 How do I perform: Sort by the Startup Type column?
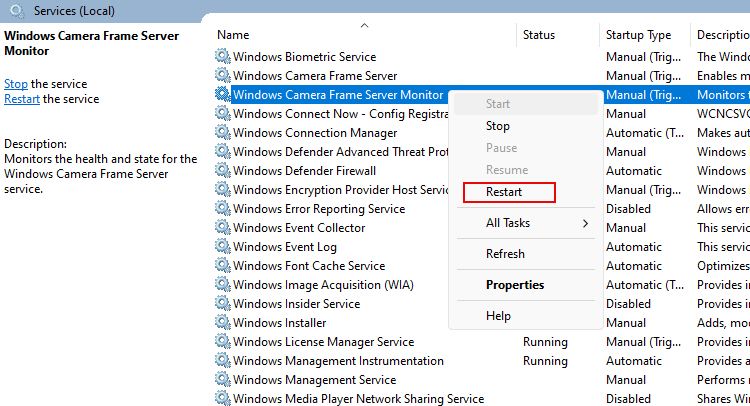[638, 35]
